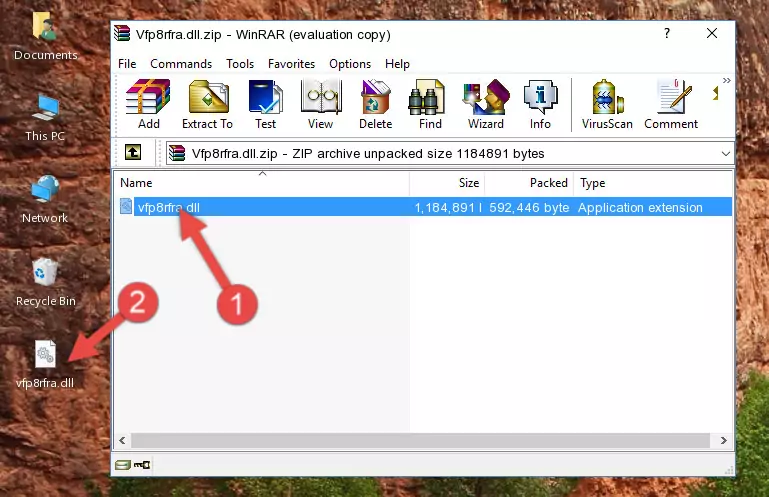Select the This PC desktop icon

click(45, 118)
